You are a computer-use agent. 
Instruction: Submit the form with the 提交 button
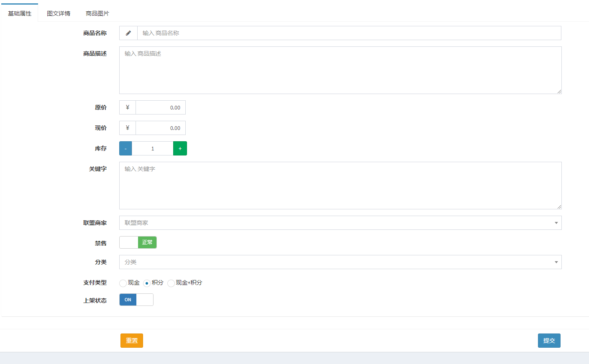[x=549, y=341]
